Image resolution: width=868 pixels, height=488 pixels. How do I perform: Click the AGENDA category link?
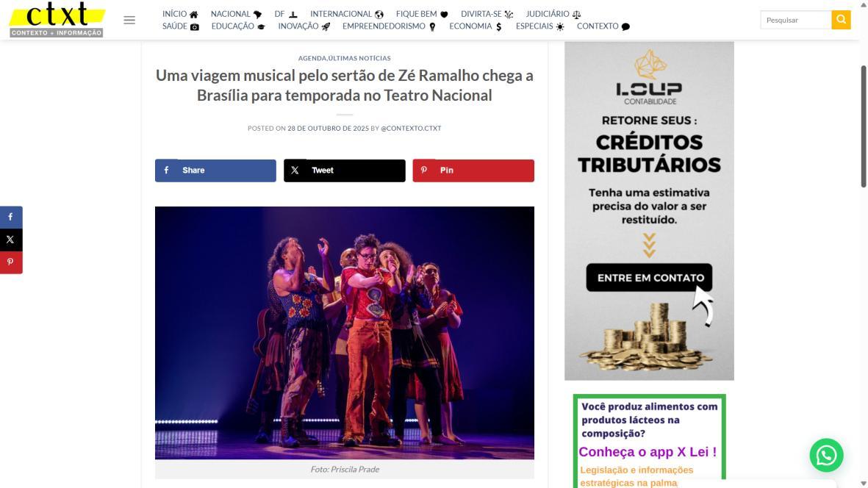click(312, 58)
